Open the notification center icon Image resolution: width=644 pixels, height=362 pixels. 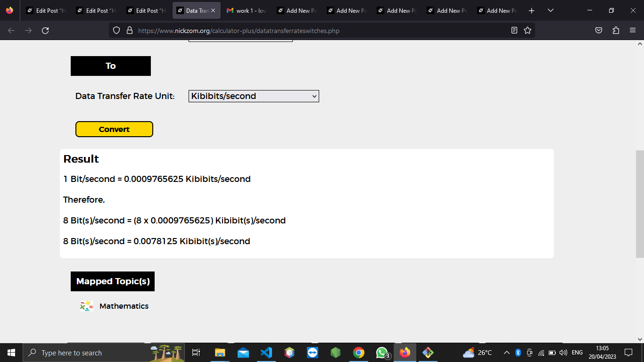pyautogui.click(x=628, y=353)
